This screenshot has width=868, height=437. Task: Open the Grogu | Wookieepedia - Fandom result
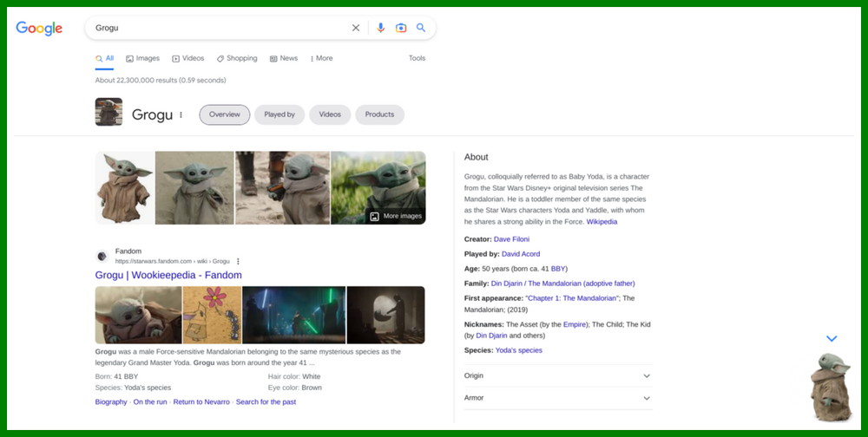point(168,275)
